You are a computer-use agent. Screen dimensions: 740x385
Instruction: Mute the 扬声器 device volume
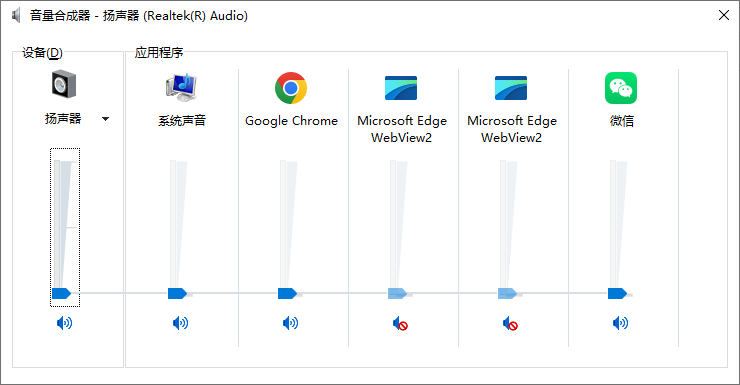click(x=64, y=323)
